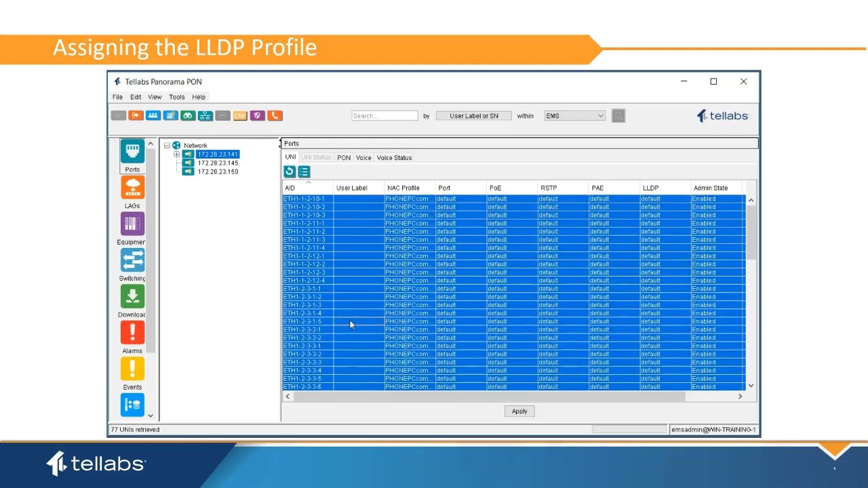Expand the 172.28.23.141 tree node
The height and width of the screenshot is (488, 868).
[177, 155]
